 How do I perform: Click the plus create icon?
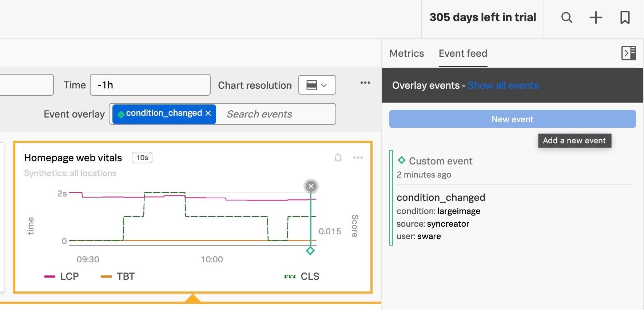[596, 17]
